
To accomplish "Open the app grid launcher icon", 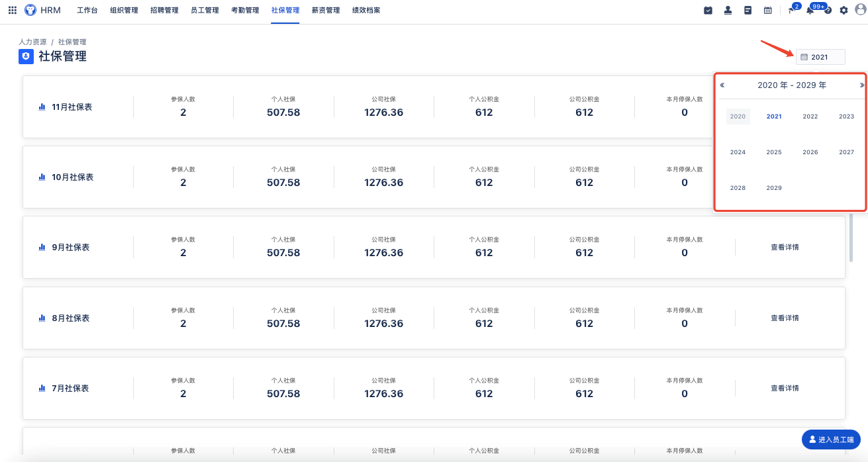I will (13, 10).
